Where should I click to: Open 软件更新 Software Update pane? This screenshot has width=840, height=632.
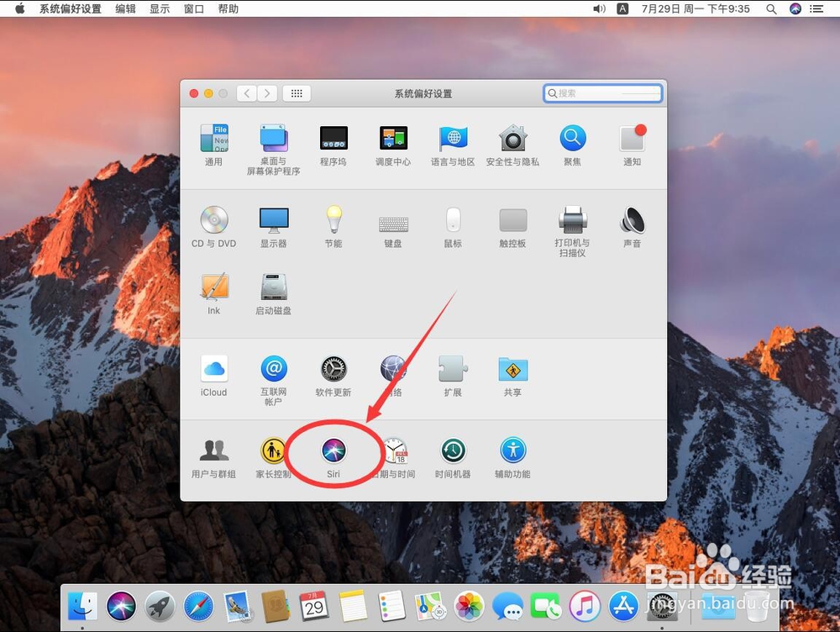point(333,376)
